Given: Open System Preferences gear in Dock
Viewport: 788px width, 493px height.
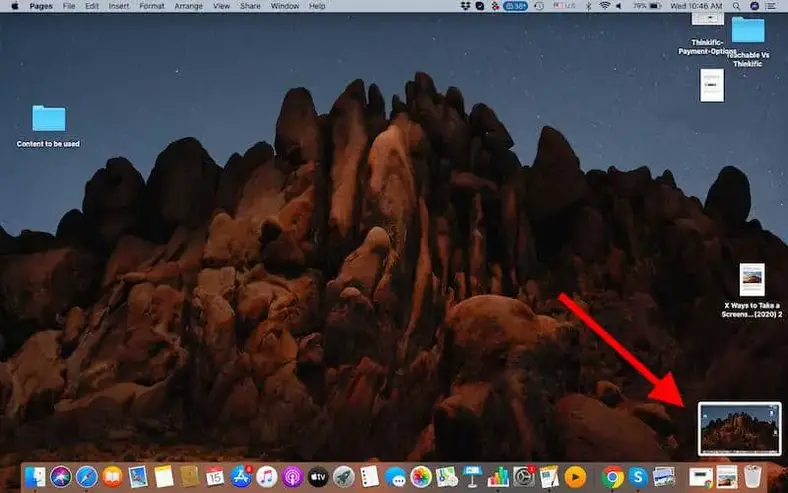Looking at the screenshot, I should [524, 476].
